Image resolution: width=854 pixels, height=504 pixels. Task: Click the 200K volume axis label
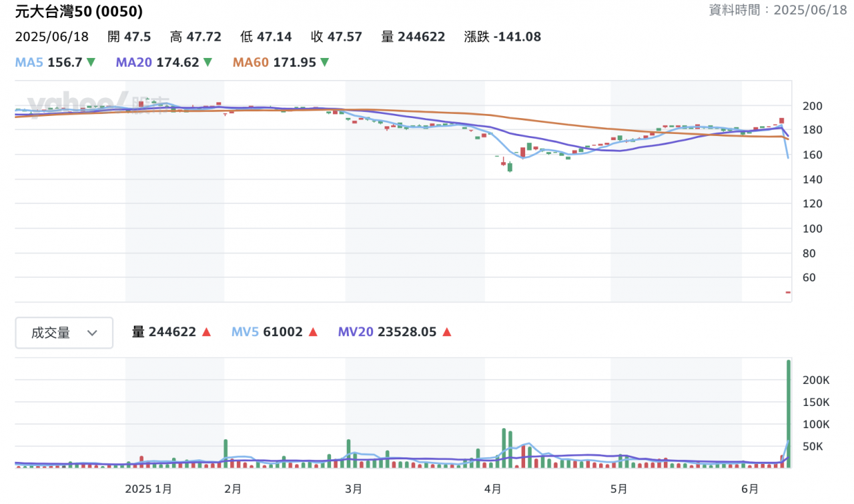pyautogui.click(x=815, y=380)
